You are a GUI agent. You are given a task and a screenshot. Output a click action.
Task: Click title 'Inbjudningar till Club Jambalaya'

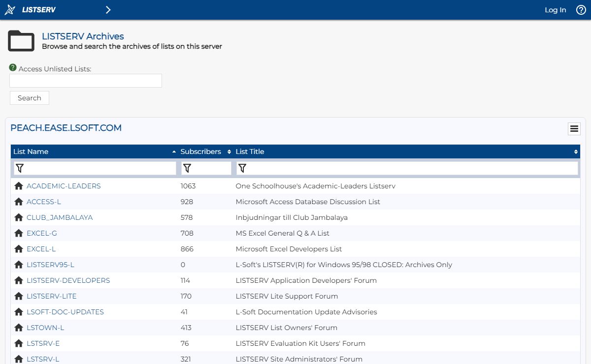pos(292,217)
